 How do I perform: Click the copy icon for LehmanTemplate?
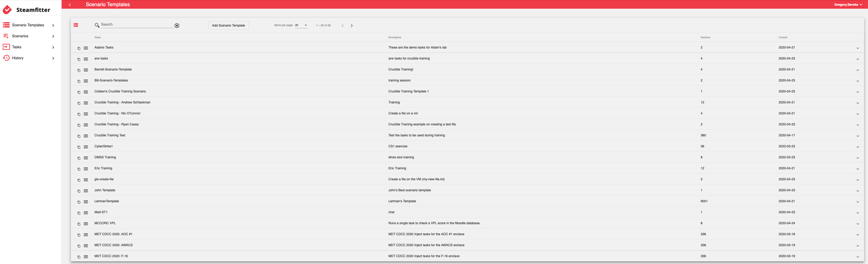click(x=79, y=202)
